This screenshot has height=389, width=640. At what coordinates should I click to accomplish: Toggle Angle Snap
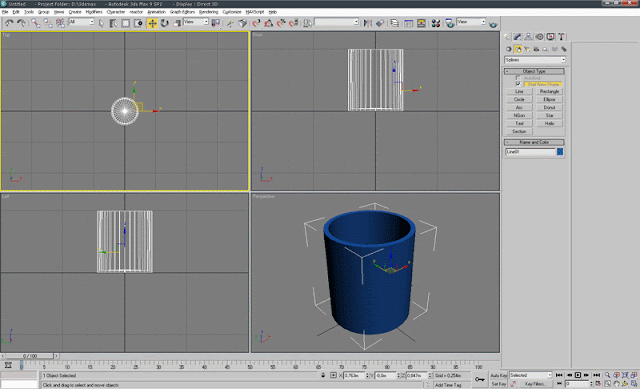click(x=269, y=23)
